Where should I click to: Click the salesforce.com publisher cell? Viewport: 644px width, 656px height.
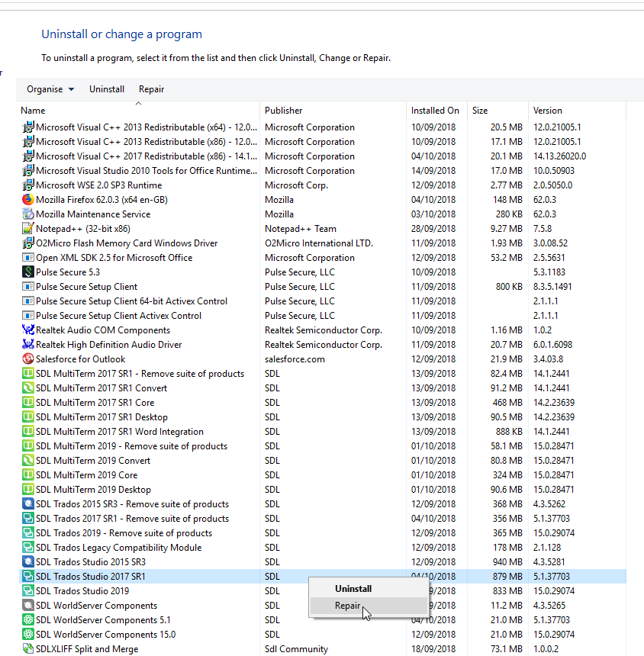295,359
